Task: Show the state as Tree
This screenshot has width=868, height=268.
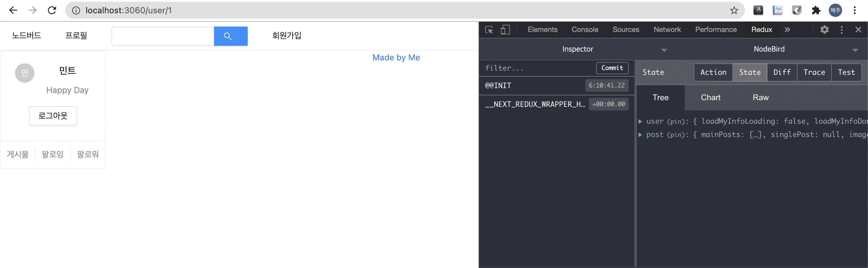Action: tap(660, 98)
